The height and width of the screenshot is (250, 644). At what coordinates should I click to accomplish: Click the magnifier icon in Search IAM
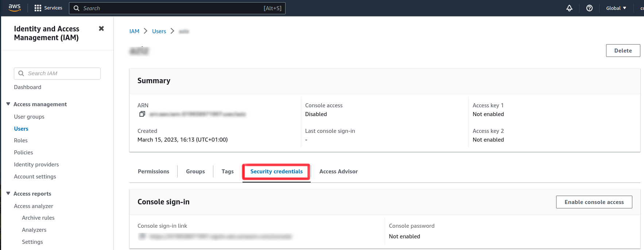click(21, 73)
